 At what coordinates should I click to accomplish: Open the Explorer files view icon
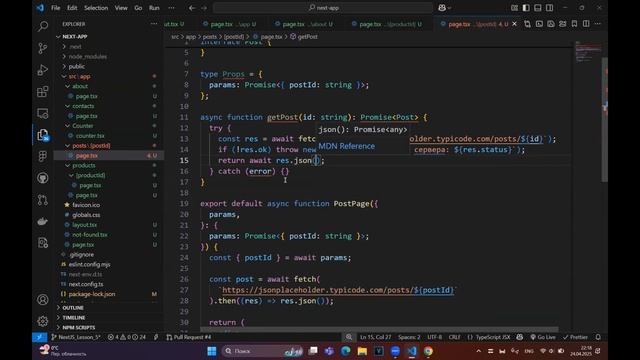(x=42, y=135)
